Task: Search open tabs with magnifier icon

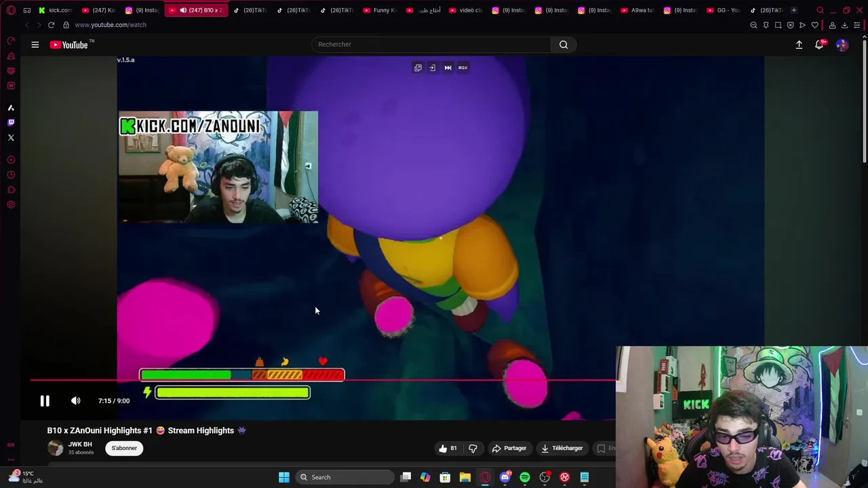Action: click(820, 10)
